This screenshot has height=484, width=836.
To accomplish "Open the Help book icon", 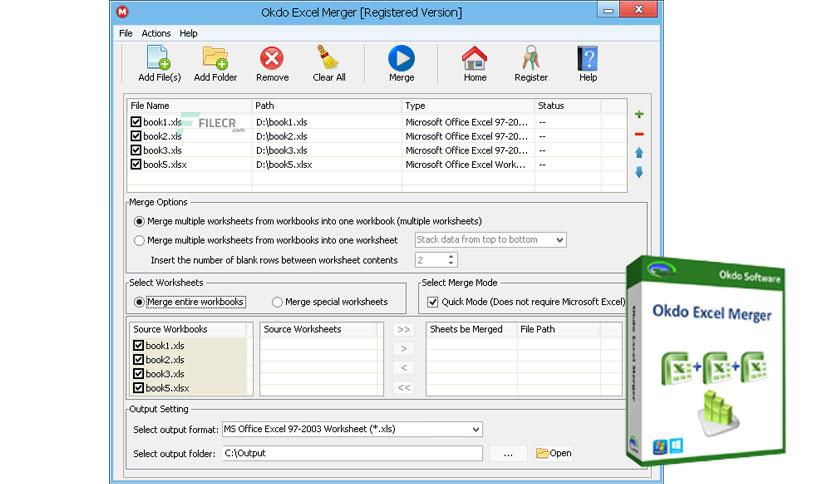I will 588,58.
